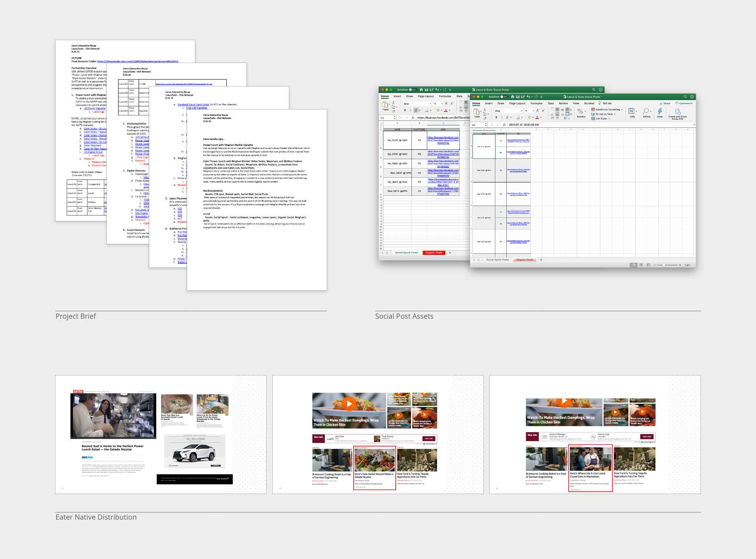This screenshot has width=756, height=559.
Task: Click the Format Painter brush icon
Action: [x=485, y=118]
